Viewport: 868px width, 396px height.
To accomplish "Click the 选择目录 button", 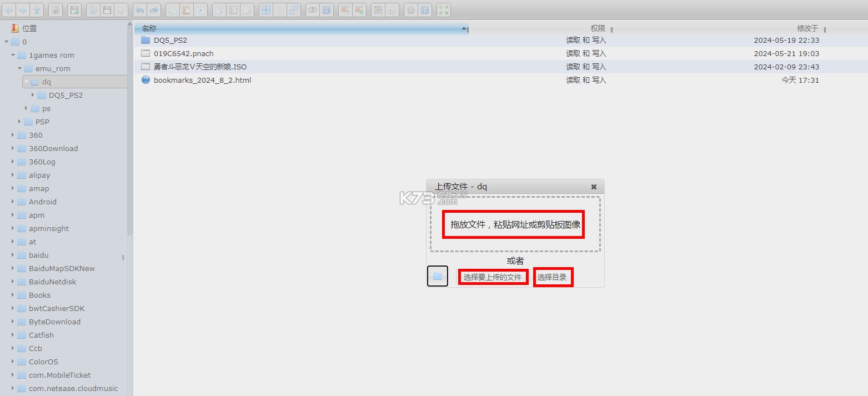I will 553,276.
